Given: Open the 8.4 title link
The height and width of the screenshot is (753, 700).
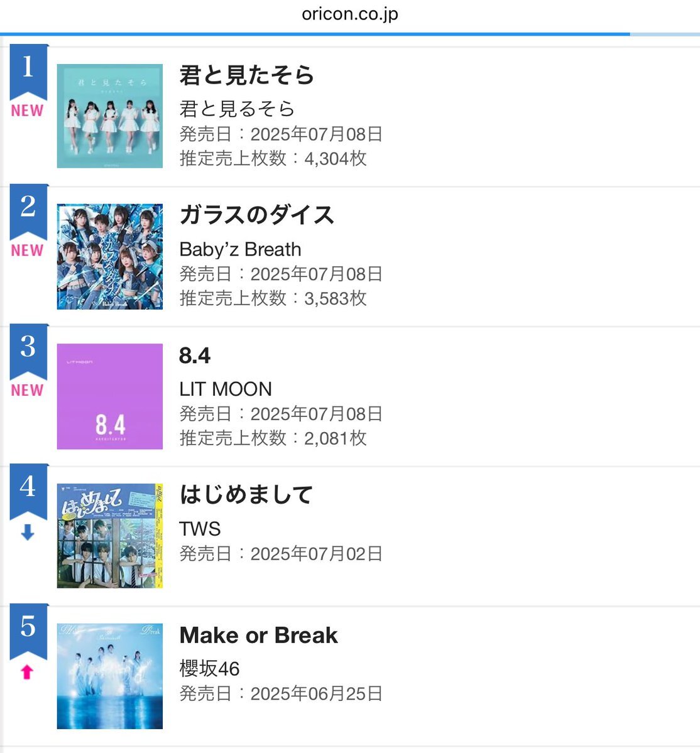Looking at the screenshot, I should coord(195,355).
